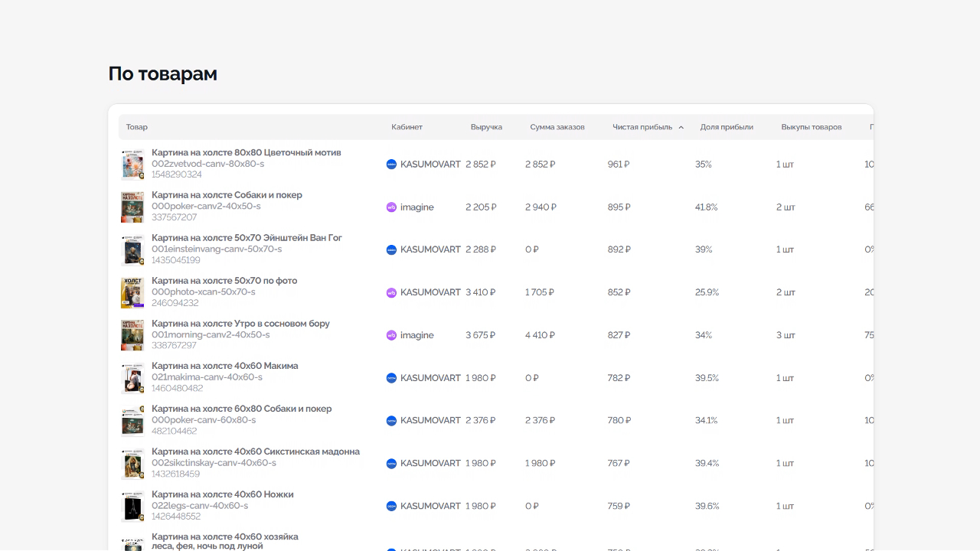The width and height of the screenshot is (980, 551).
Task: Sort by Сумма заказов column header
Action: [x=557, y=127]
